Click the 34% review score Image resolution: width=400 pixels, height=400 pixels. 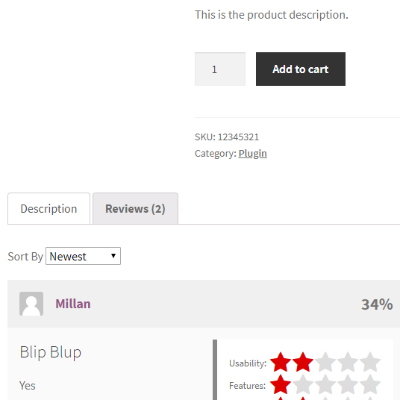[377, 304]
